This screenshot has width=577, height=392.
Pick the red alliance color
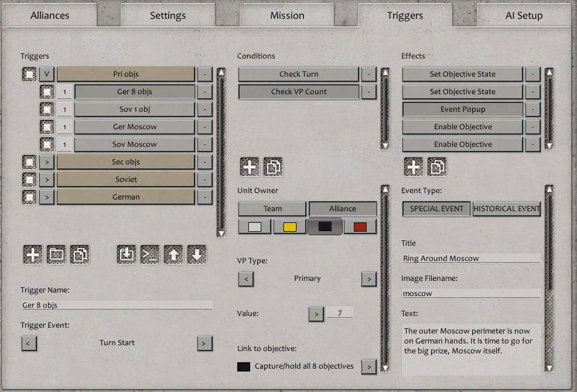[360, 226]
